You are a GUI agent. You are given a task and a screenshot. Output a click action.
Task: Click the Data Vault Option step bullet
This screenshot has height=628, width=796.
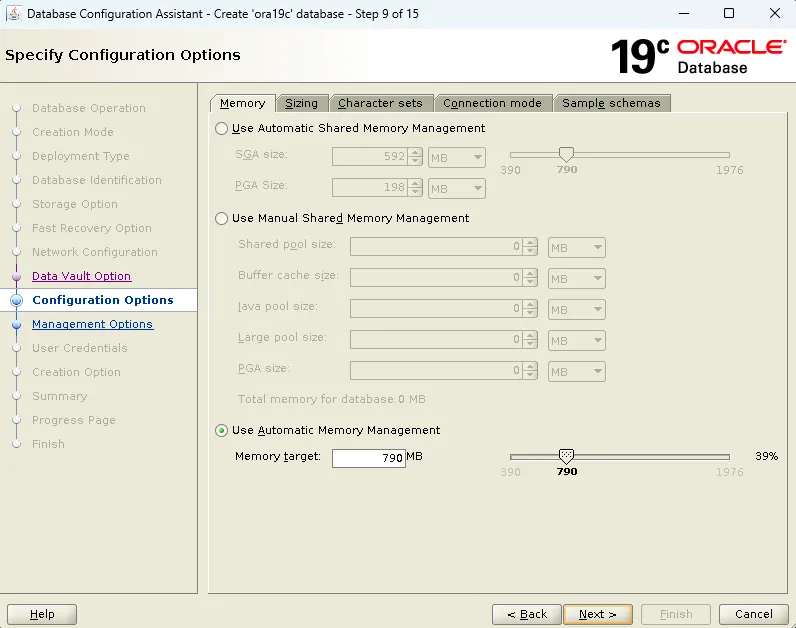pyautogui.click(x=16, y=276)
